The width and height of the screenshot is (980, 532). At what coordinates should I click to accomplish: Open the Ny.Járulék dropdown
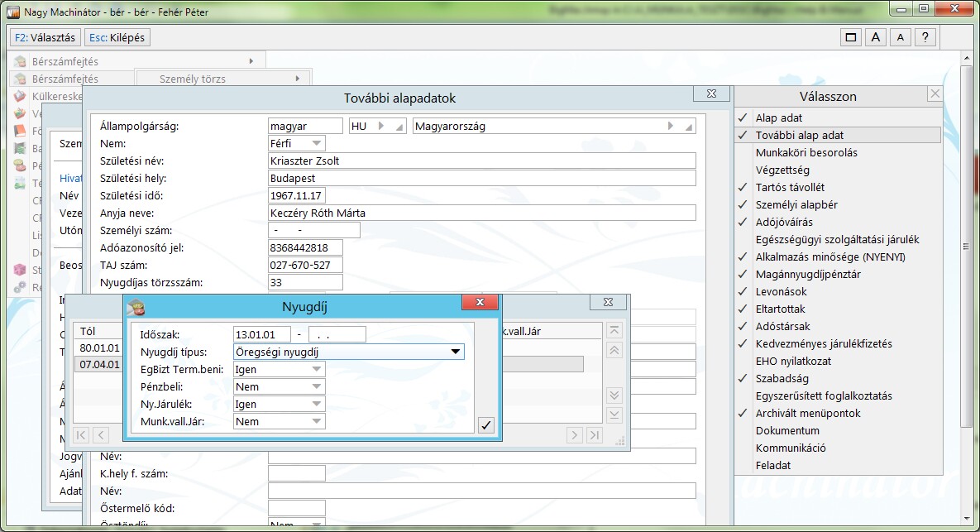coord(316,404)
